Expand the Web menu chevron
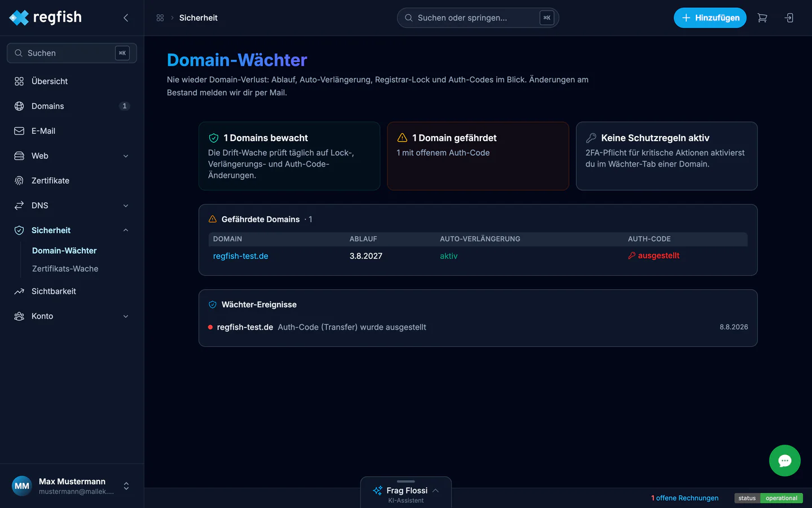812x508 pixels. coord(126,156)
